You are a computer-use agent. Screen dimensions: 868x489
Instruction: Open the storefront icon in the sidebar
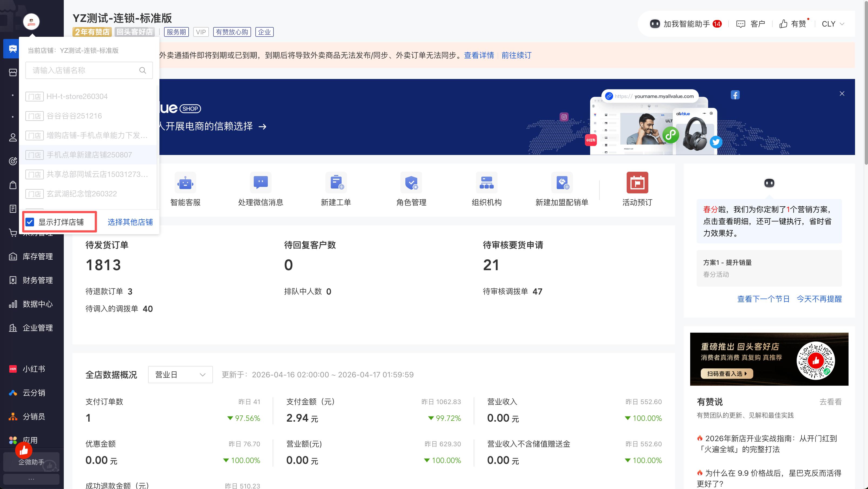[13, 72]
